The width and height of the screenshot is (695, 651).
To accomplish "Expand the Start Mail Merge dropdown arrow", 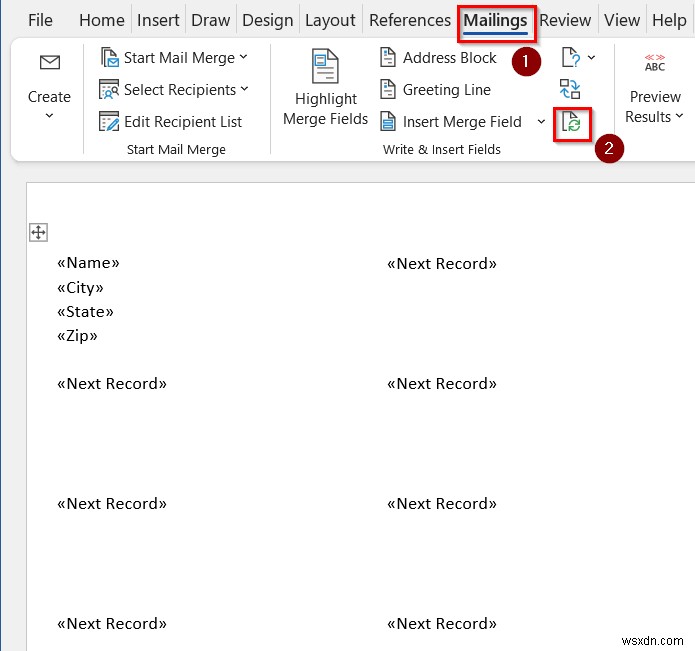I will (243, 57).
